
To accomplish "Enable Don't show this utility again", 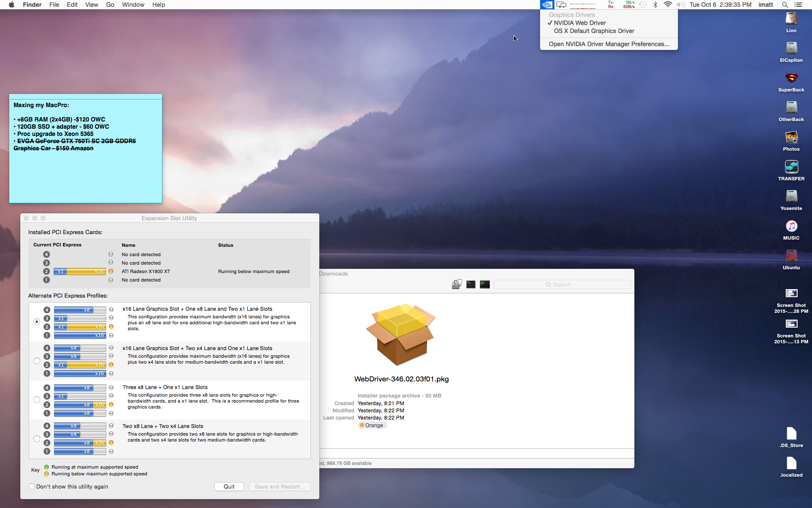I will 32,486.
